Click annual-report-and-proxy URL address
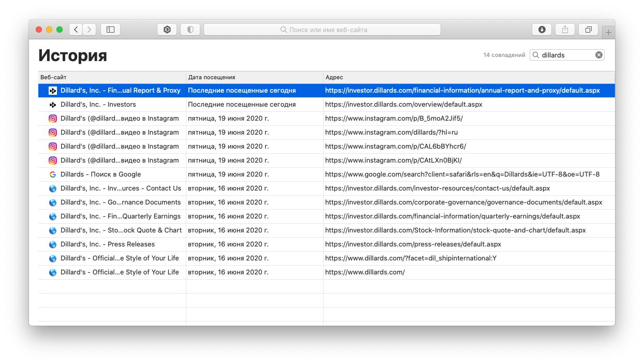Viewport: 644px width, 364px height. click(x=462, y=91)
